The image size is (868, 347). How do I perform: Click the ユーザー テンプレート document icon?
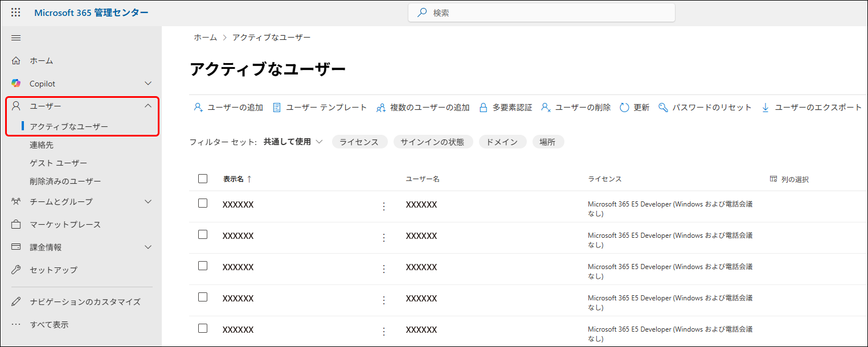coord(277,107)
